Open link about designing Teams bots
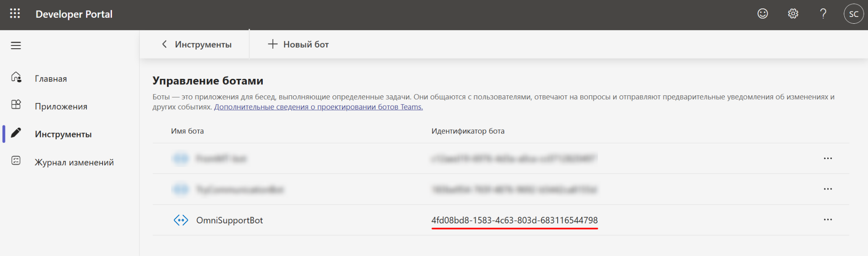This screenshot has width=868, height=256. [318, 107]
